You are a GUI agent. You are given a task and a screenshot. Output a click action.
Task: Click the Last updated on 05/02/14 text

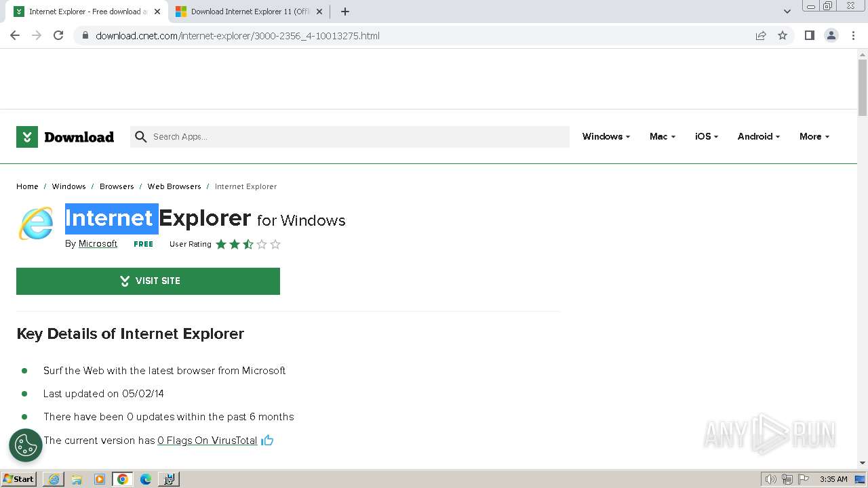pyautogui.click(x=104, y=394)
